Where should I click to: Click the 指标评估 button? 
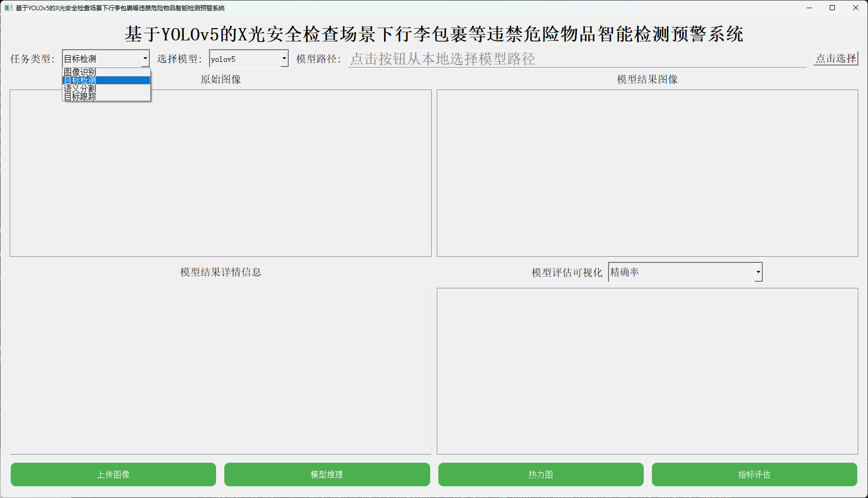[754, 474]
